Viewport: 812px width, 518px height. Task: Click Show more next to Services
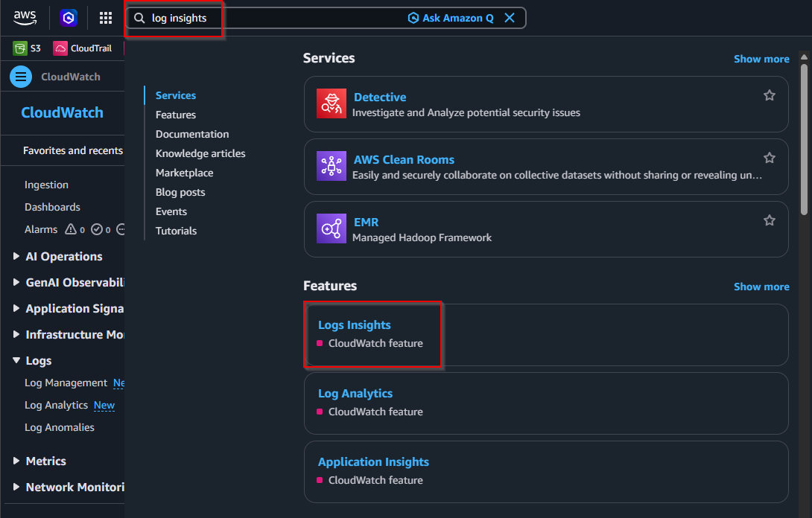pyautogui.click(x=761, y=59)
